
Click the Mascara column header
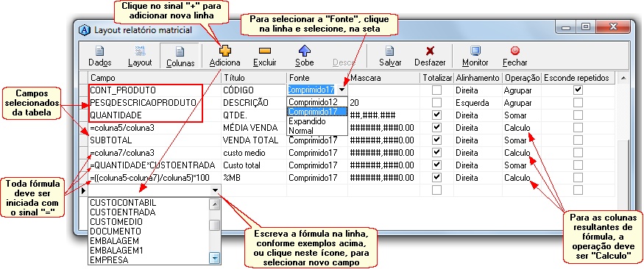point(383,77)
